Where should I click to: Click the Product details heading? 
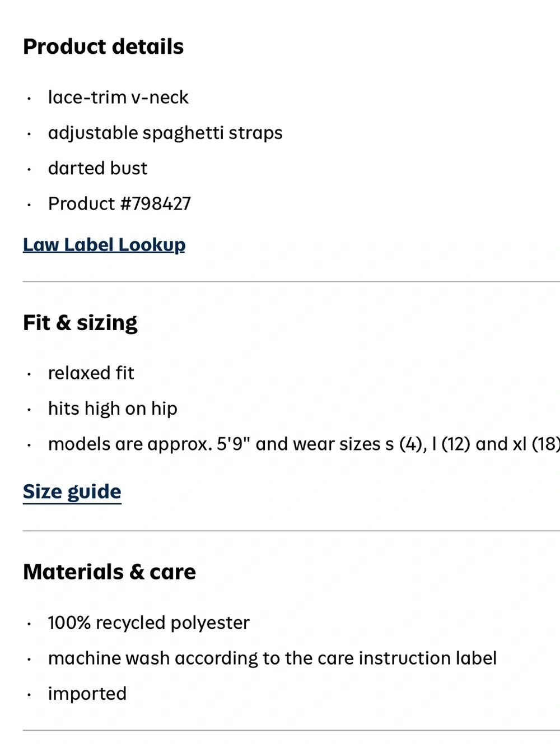point(104,47)
